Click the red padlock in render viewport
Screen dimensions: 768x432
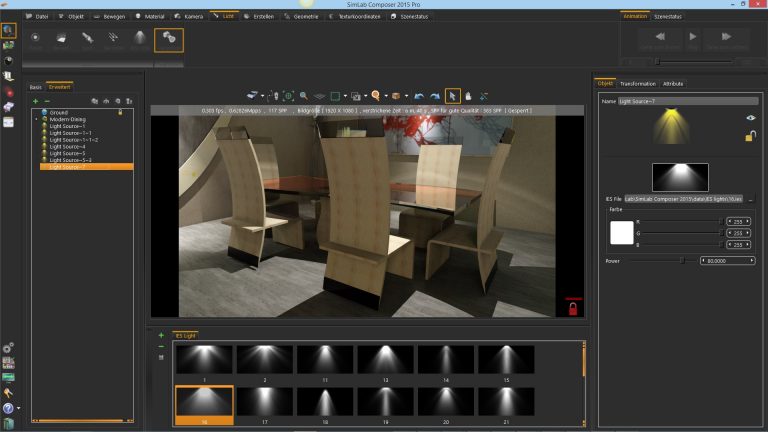(x=572, y=308)
